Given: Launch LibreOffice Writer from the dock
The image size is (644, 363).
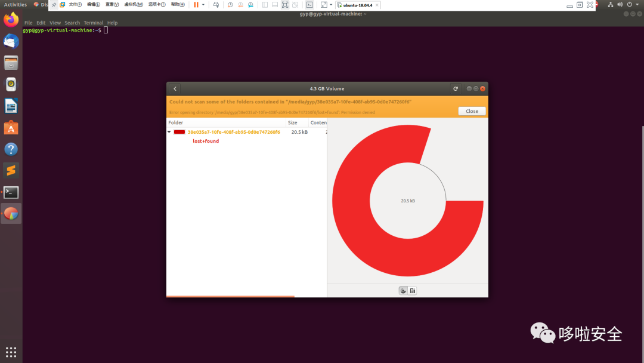Looking at the screenshot, I should tap(11, 106).
